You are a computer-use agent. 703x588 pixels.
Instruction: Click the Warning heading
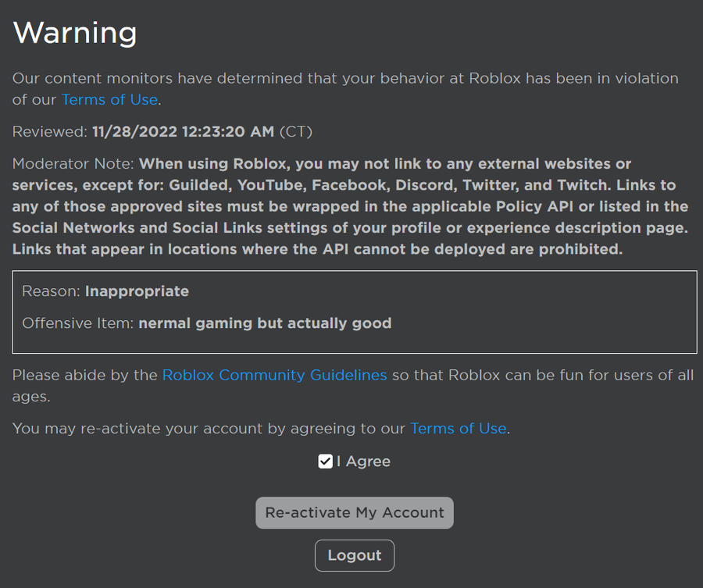click(75, 33)
